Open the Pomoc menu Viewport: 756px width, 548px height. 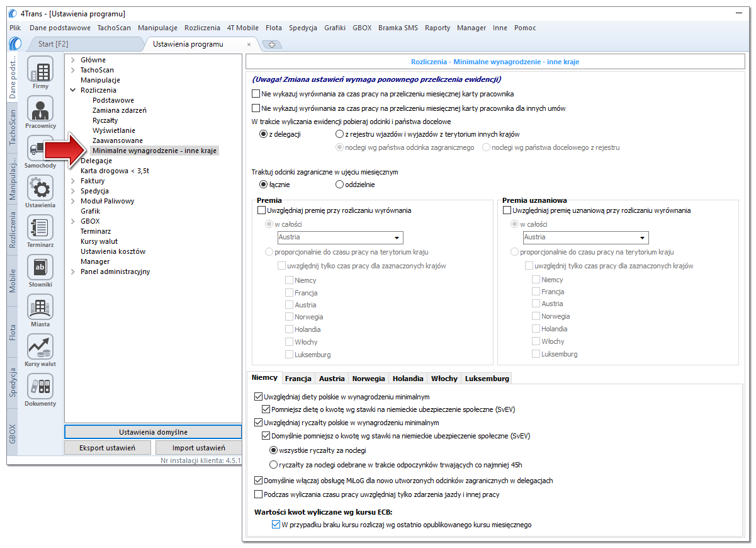pyautogui.click(x=525, y=28)
